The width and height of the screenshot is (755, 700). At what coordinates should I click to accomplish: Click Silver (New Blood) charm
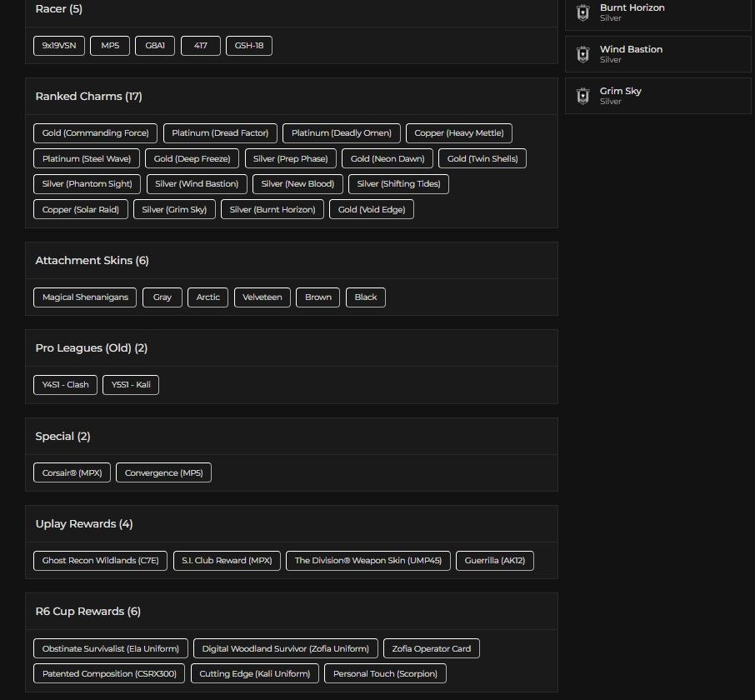tap(297, 184)
